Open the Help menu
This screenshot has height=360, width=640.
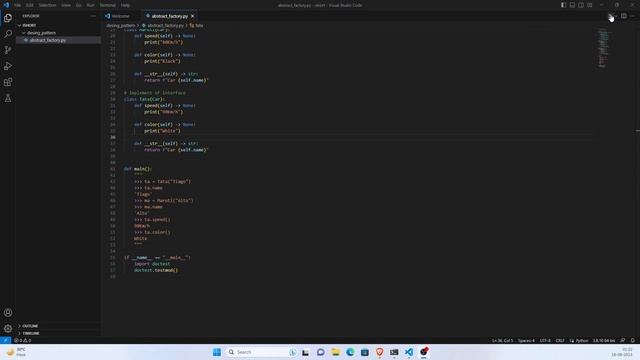(125, 5)
